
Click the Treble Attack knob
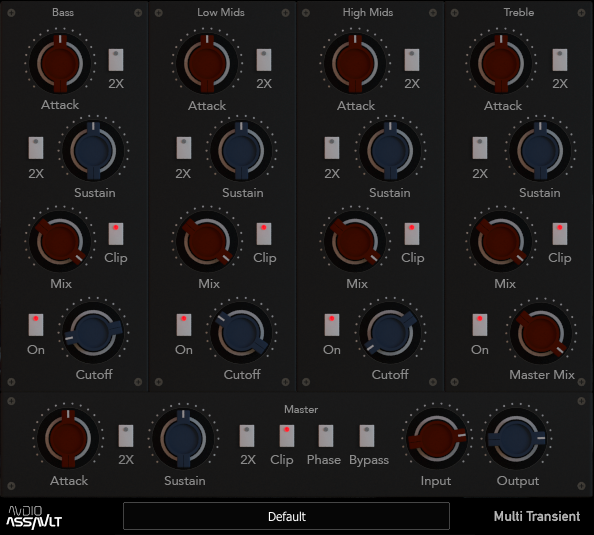point(501,63)
